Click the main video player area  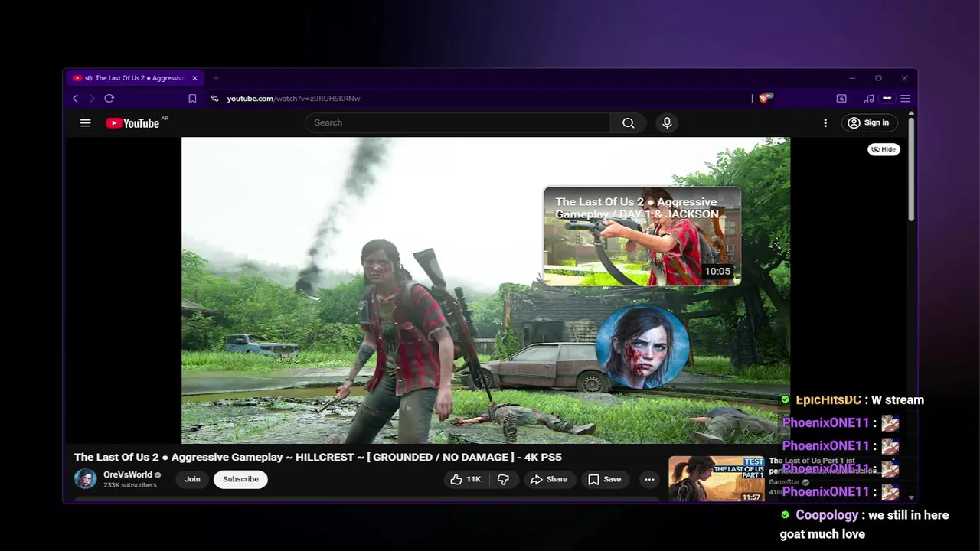tap(485, 291)
